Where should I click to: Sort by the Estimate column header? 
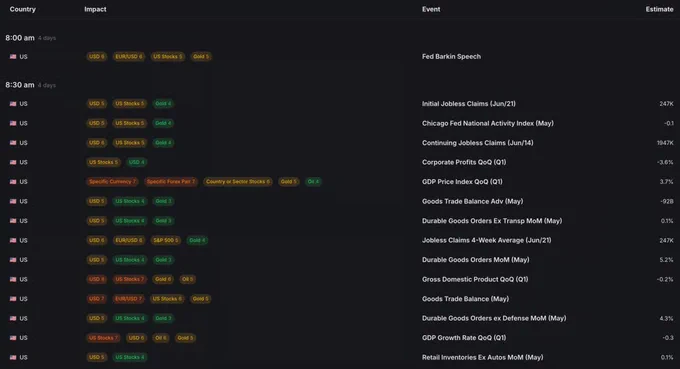click(x=659, y=9)
